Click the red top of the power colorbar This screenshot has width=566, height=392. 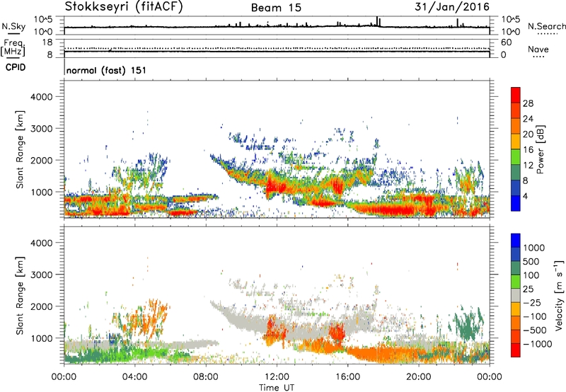516,95
